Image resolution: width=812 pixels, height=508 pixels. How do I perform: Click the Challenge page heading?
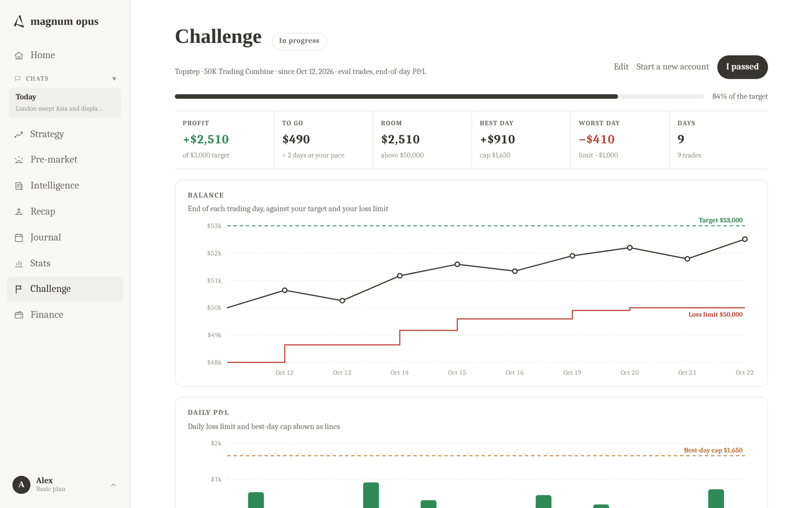tap(218, 37)
